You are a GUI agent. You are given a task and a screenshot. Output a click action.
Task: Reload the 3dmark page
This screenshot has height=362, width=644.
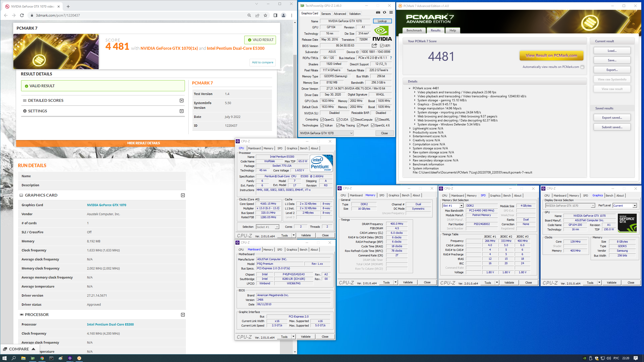pyautogui.click(x=22, y=15)
